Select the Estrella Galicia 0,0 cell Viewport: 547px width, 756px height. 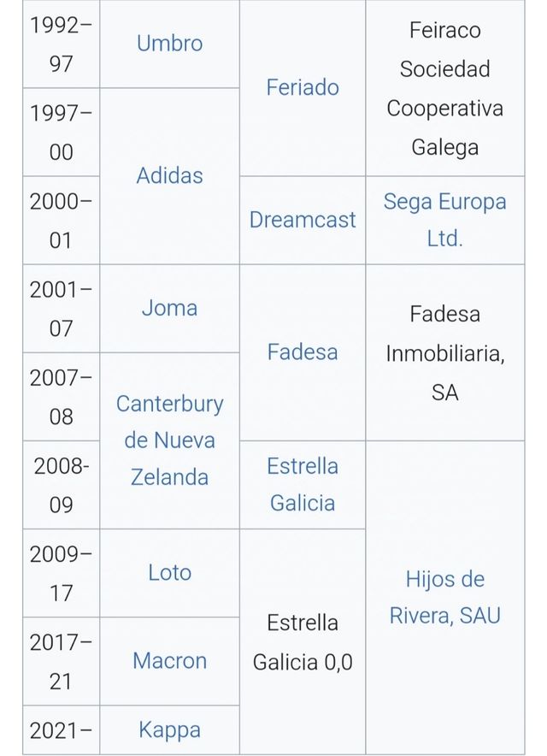coord(303,641)
